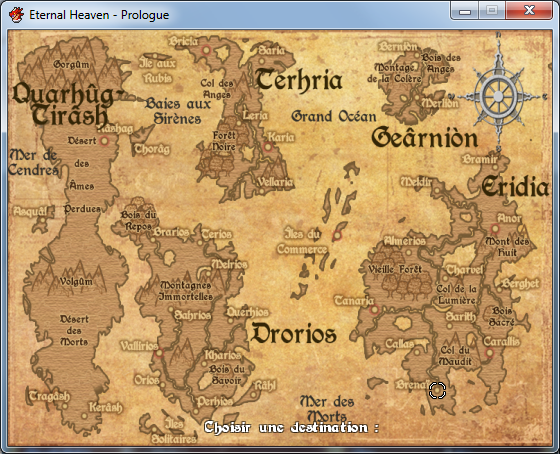Pick the red-ringed Karia destination marker
Viewport: 560px width, 454px height.
pyautogui.click(x=268, y=146)
